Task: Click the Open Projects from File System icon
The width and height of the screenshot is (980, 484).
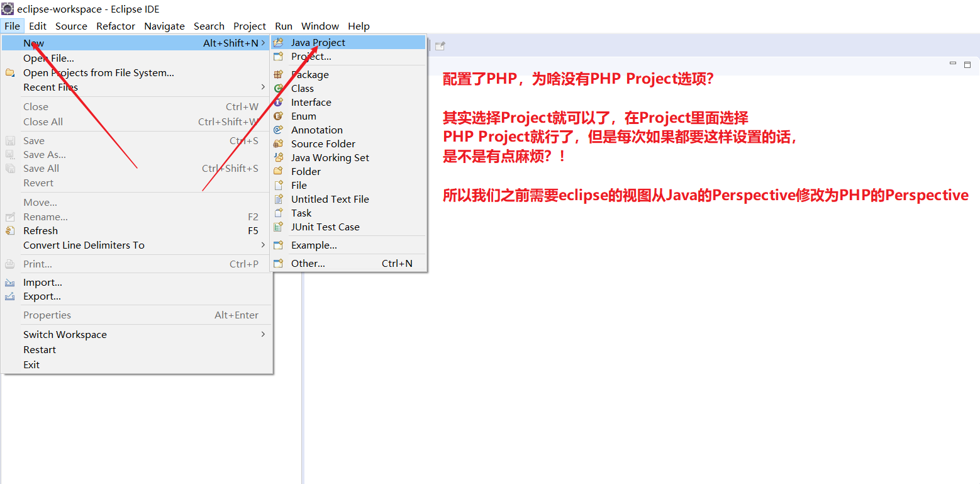Action: coord(10,73)
